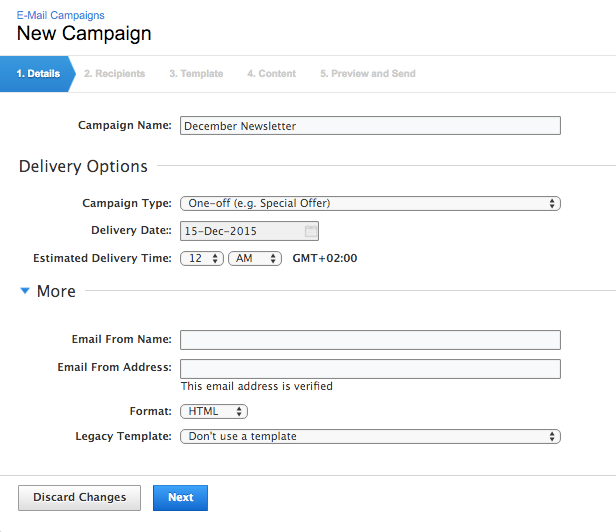Viewport: 616px width, 532px height.
Task: Click the Discard Changes button
Action: [79, 498]
